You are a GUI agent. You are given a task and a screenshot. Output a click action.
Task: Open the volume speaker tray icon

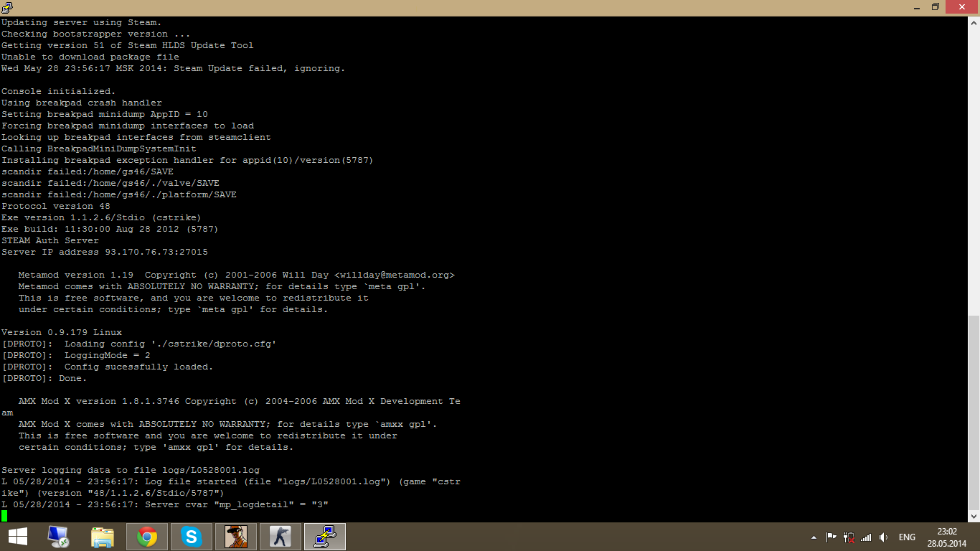(x=883, y=537)
